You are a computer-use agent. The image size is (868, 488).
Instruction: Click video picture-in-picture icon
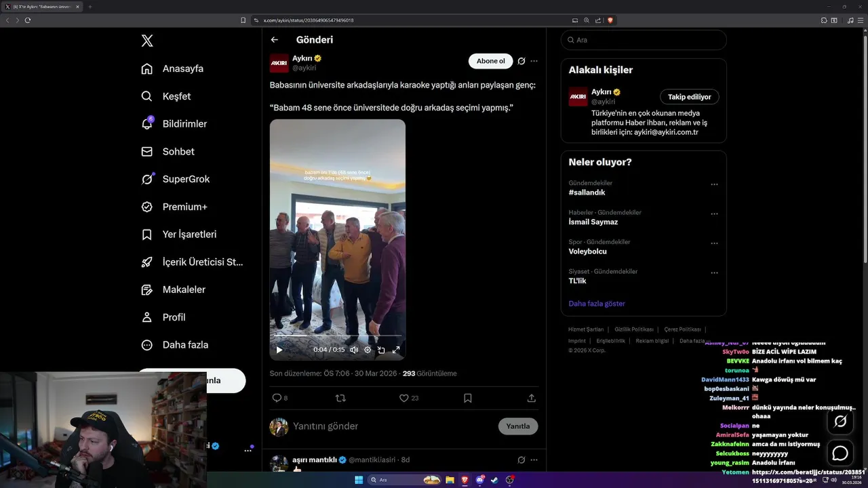[x=381, y=350]
